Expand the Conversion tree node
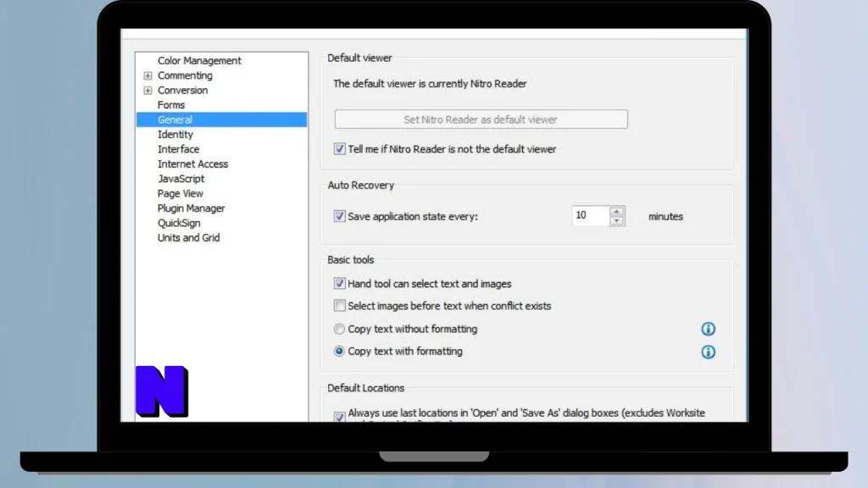868x488 pixels. (147, 90)
